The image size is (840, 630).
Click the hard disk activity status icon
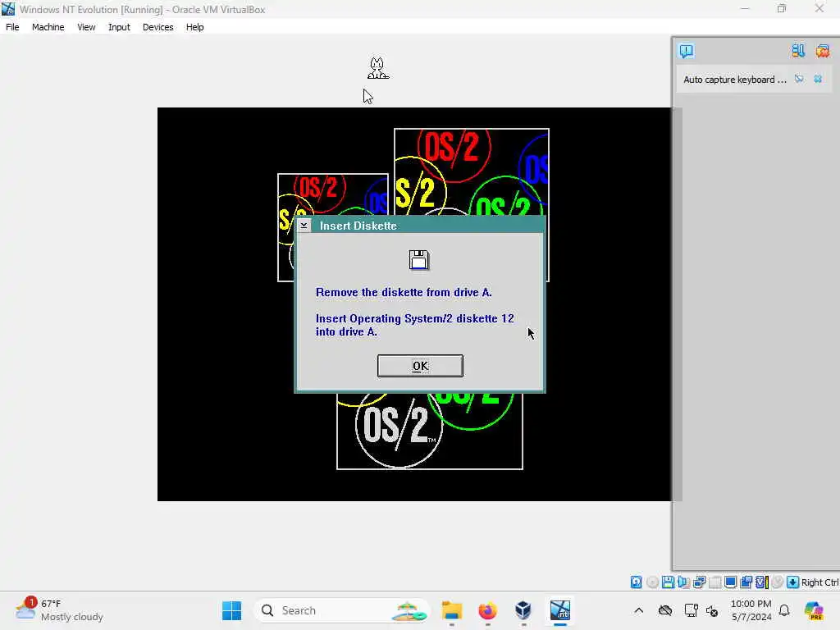(636, 582)
